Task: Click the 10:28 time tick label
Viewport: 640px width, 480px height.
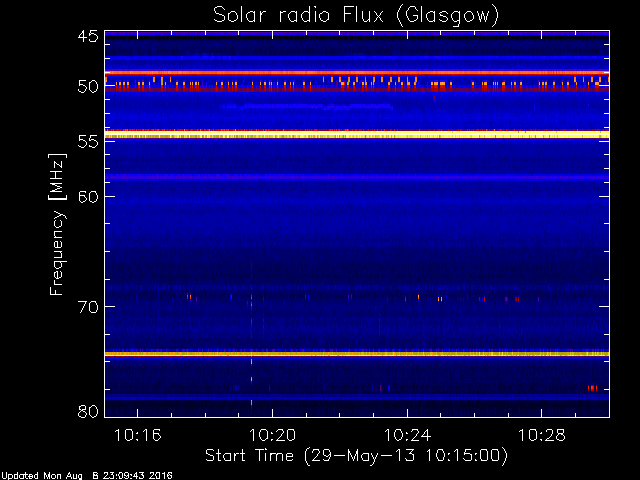Action: point(542,435)
